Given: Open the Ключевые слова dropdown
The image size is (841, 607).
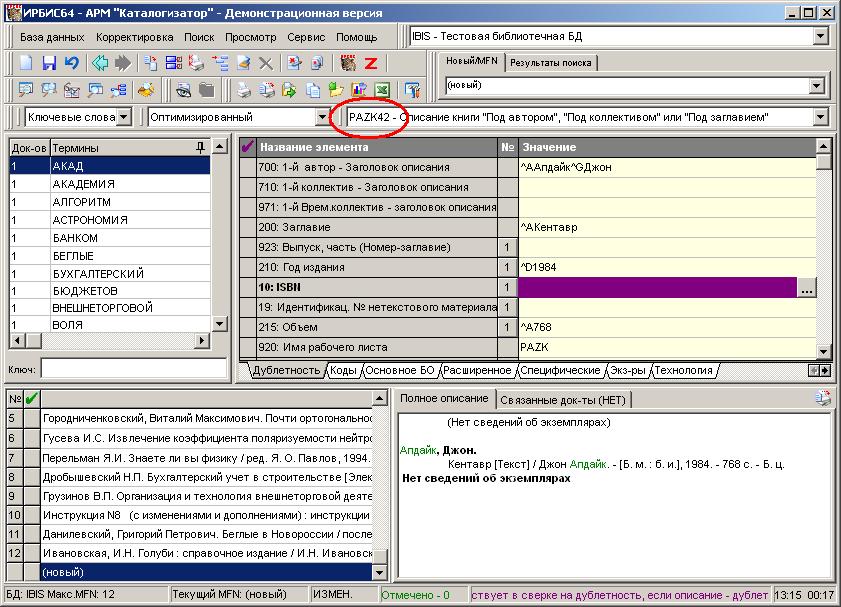Looking at the screenshot, I should coord(124,117).
